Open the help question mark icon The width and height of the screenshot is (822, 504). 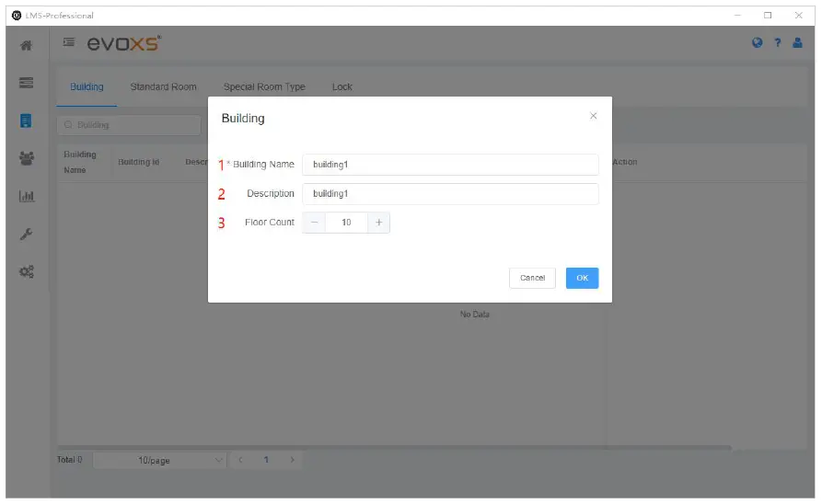point(778,43)
